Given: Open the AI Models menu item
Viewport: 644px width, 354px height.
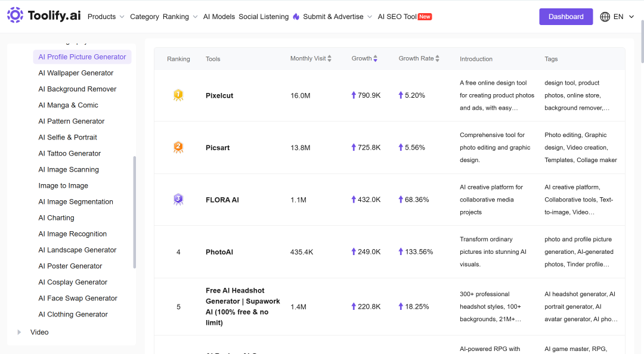Looking at the screenshot, I should click(x=219, y=17).
